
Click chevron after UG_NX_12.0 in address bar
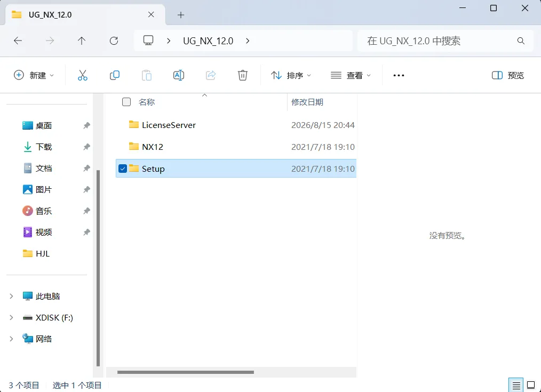(248, 41)
